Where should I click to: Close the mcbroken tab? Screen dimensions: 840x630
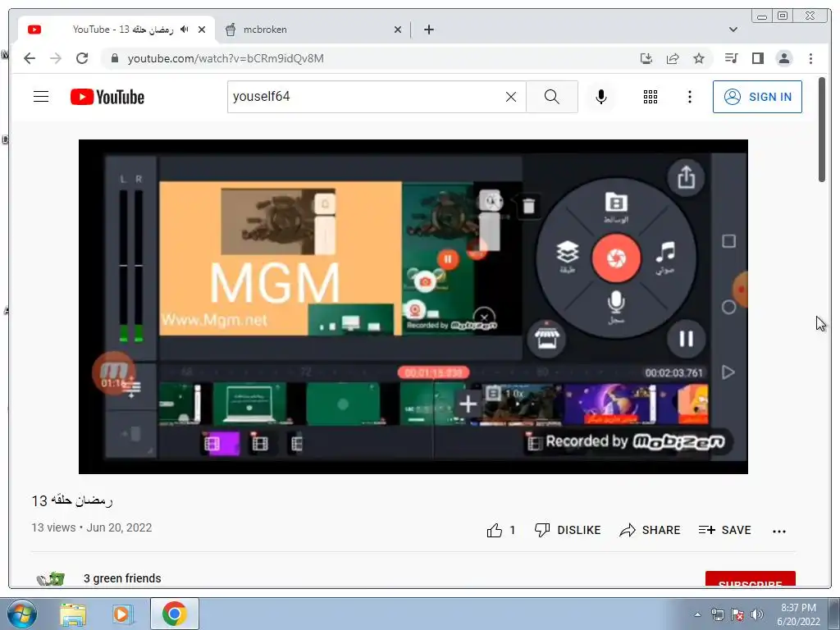tap(398, 30)
